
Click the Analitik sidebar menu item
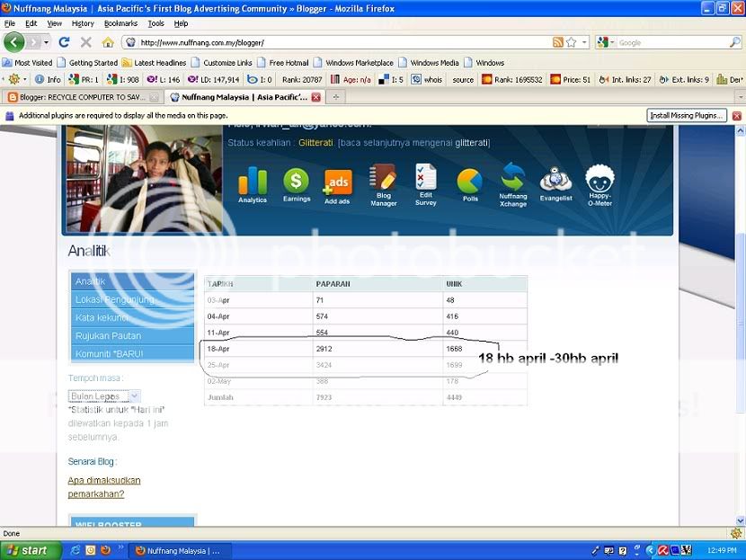coord(133,281)
